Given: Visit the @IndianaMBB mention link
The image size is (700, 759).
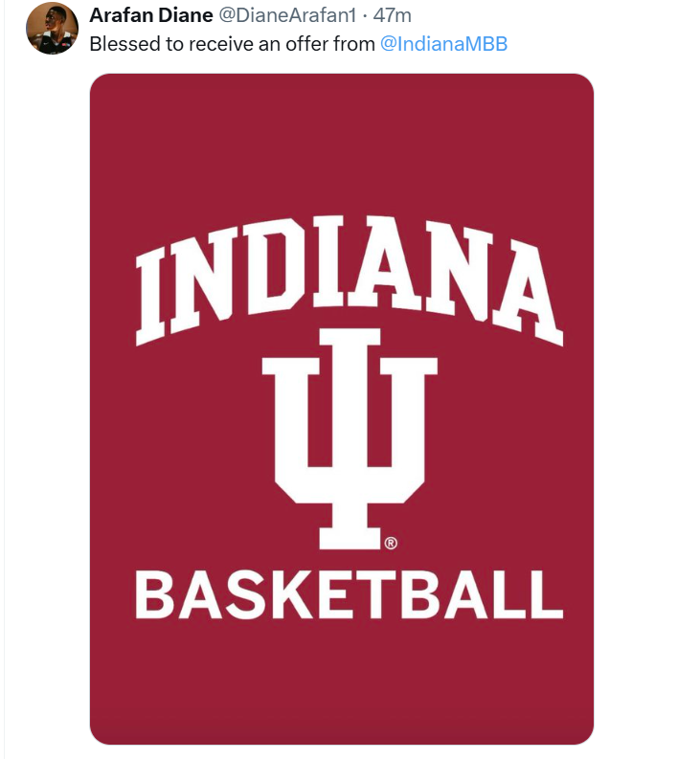Looking at the screenshot, I should click(443, 44).
